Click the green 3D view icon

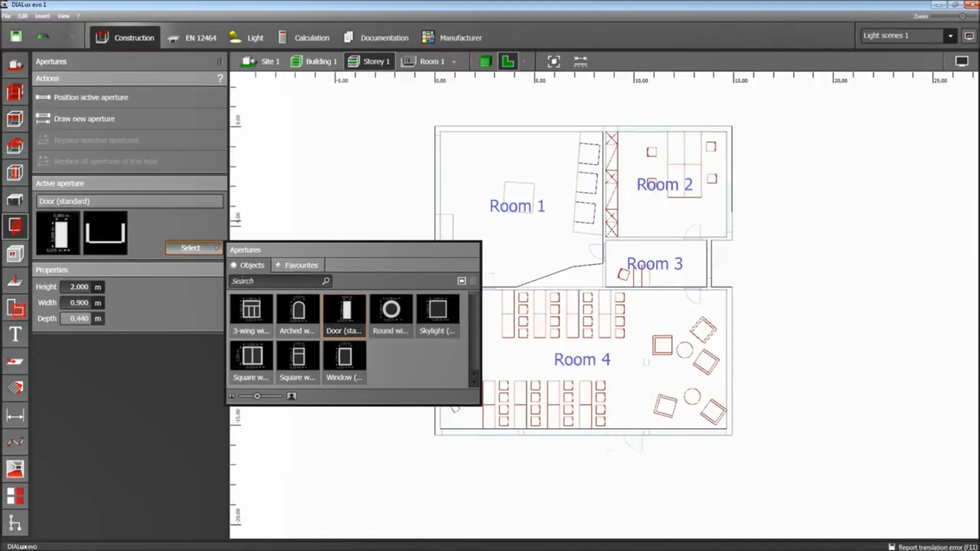click(x=485, y=62)
